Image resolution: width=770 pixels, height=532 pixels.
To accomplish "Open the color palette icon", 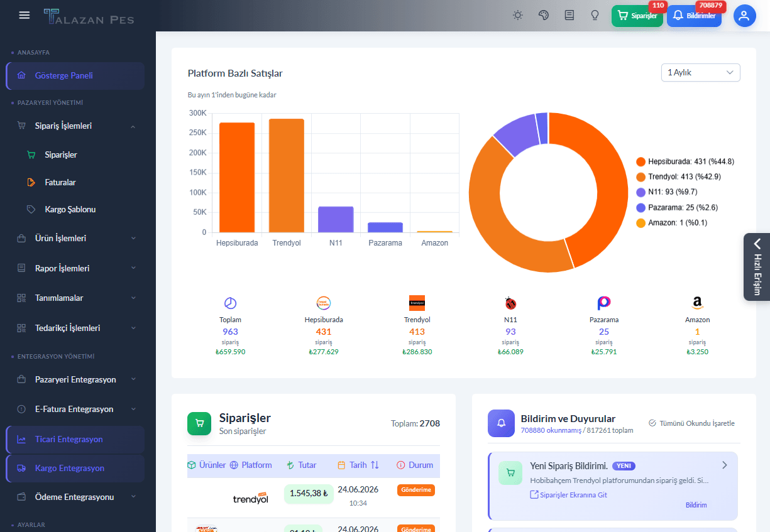I will [x=544, y=15].
